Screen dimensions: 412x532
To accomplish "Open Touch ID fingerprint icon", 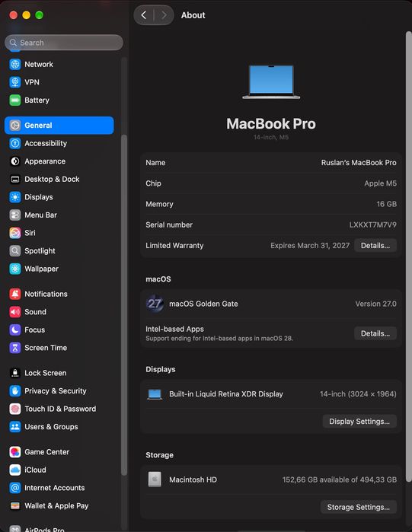I will coord(15,409).
